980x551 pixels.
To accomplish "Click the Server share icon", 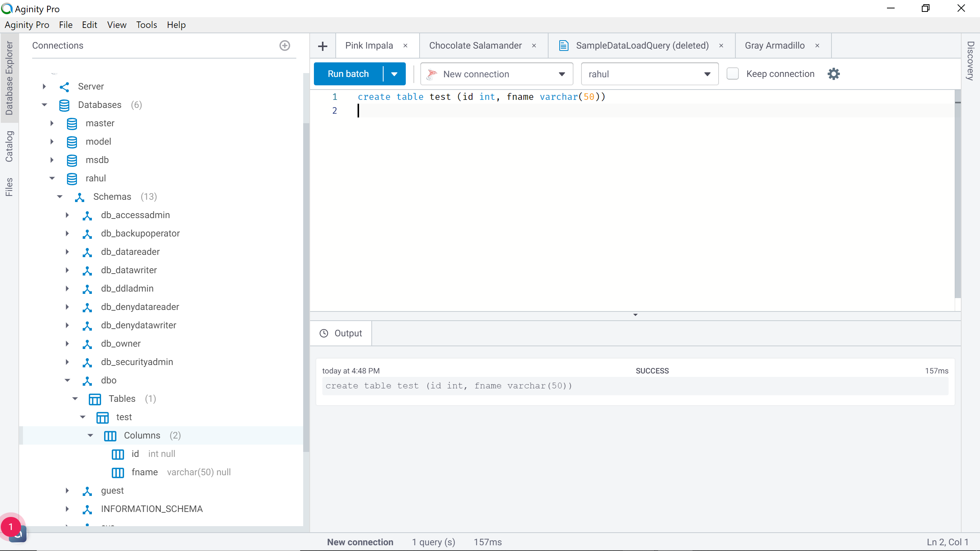I will point(64,87).
